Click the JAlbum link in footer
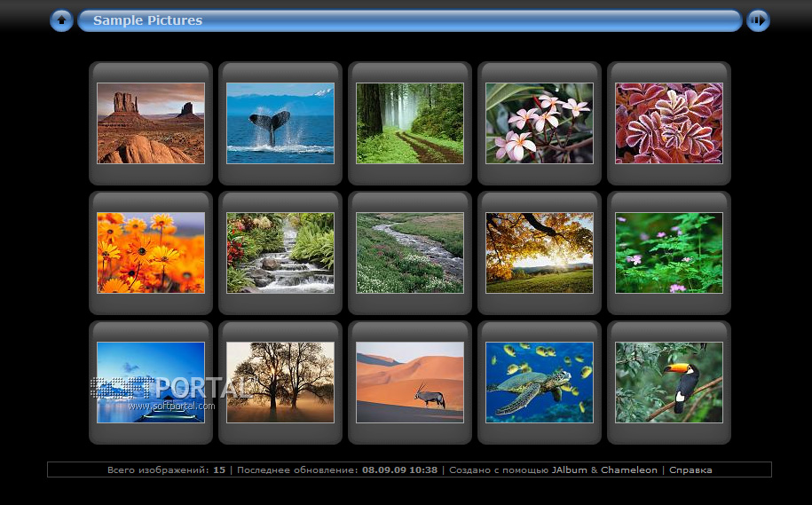The width and height of the screenshot is (812, 505). 569,469
